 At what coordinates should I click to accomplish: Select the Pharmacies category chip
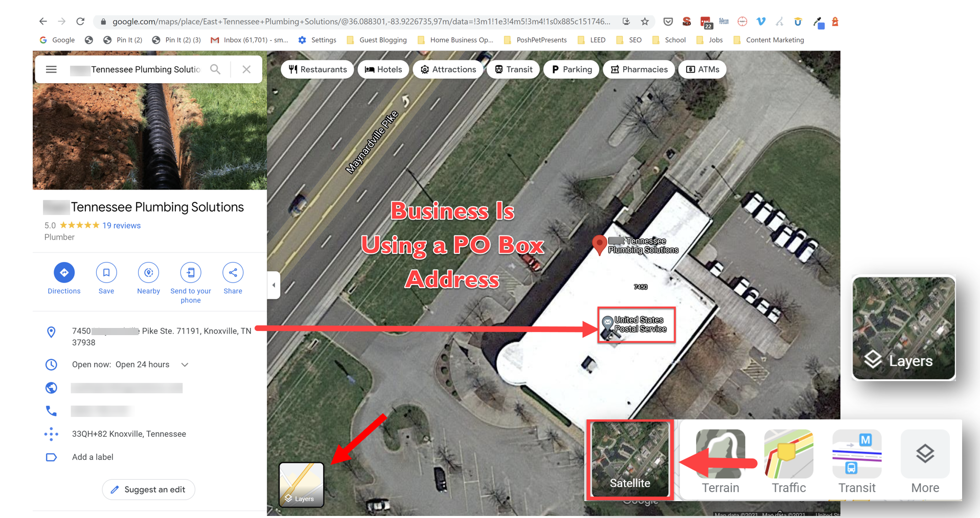639,69
